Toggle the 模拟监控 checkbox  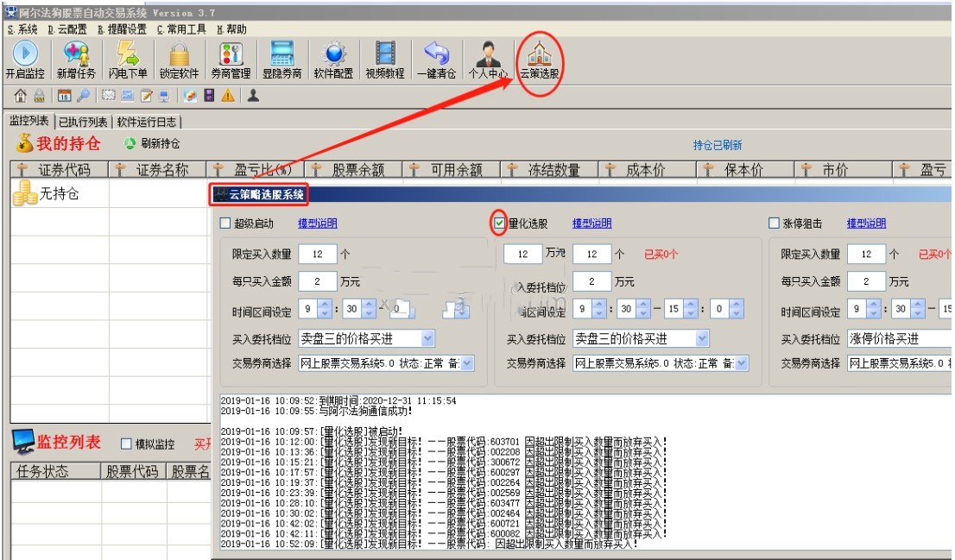[126, 444]
